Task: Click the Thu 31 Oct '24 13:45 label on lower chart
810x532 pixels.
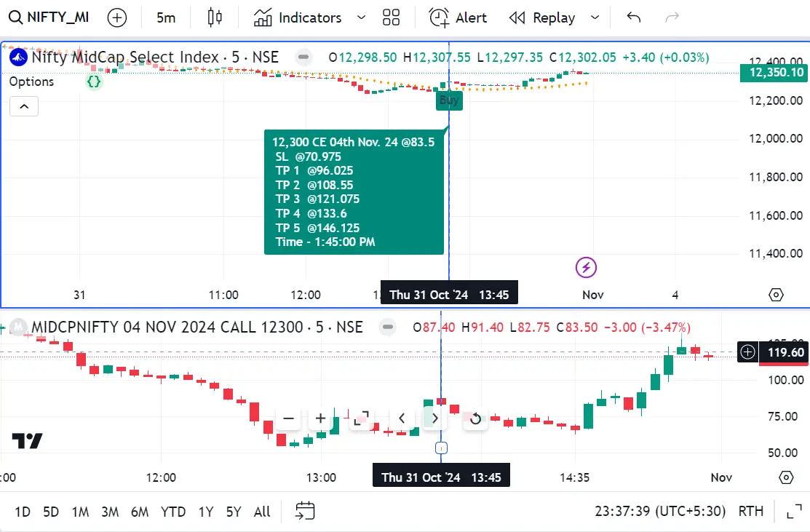Action: pyautogui.click(x=441, y=477)
